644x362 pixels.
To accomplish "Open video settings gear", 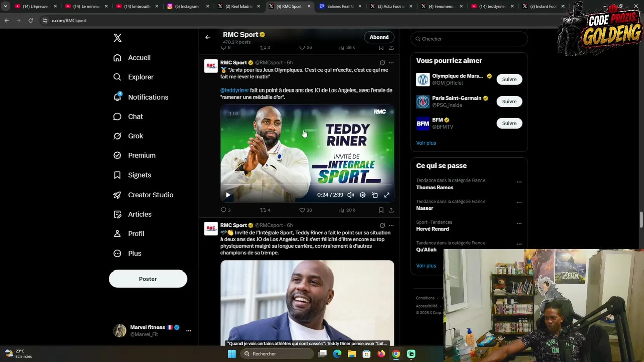I will [362, 195].
